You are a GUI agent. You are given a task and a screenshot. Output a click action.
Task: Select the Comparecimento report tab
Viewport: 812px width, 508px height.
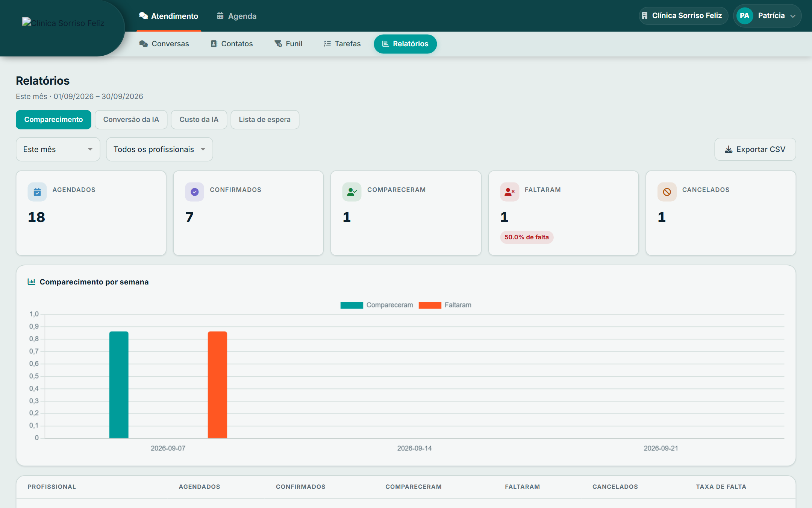click(x=53, y=120)
